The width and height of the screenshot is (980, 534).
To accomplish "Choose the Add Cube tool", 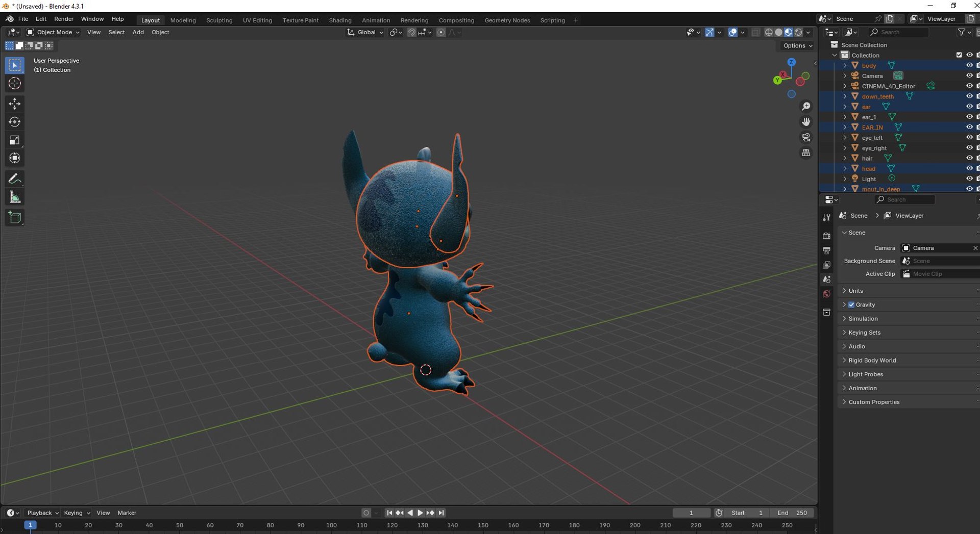I will click(x=15, y=218).
